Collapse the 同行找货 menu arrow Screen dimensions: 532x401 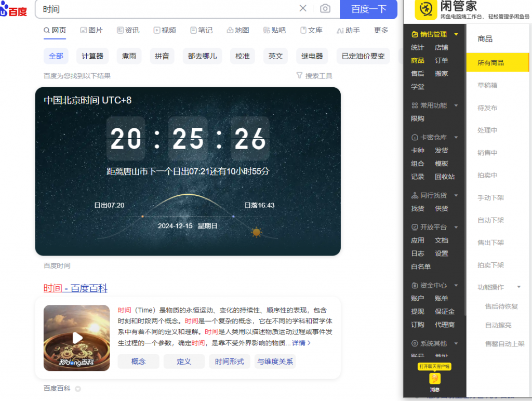pyautogui.click(x=456, y=195)
